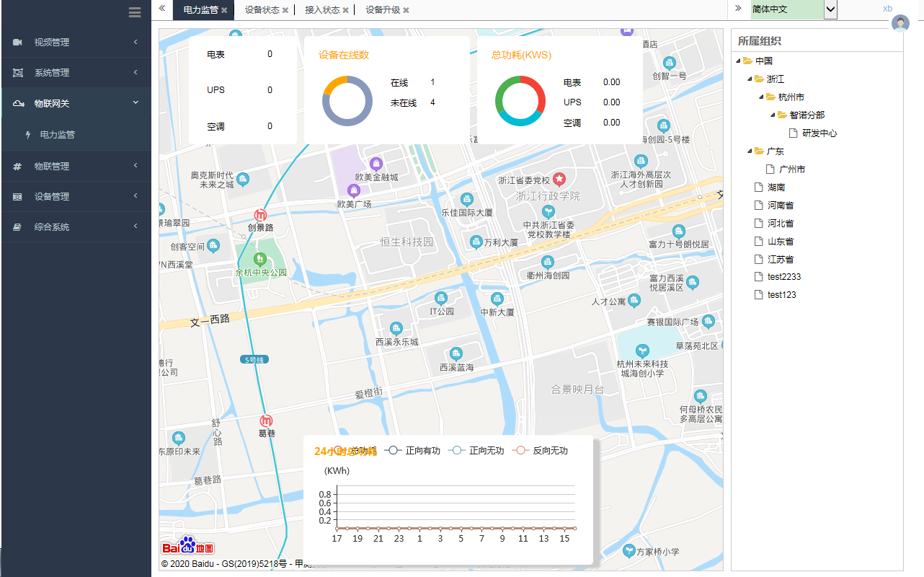Click the 浙江省委党校 star marker
This screenshot has height=577, width=924.
pos(559,179)
